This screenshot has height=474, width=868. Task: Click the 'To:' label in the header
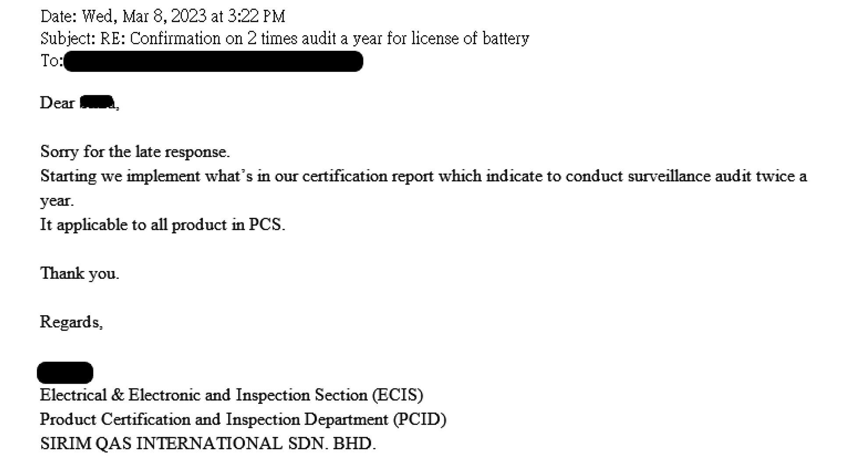(x=51, y=61)
